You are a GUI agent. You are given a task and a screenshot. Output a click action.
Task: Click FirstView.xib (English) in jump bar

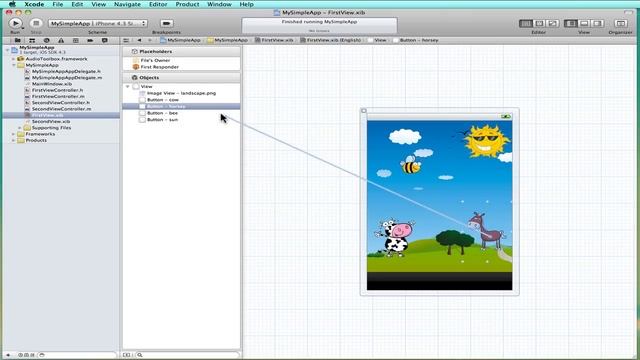tap(330, 40)
